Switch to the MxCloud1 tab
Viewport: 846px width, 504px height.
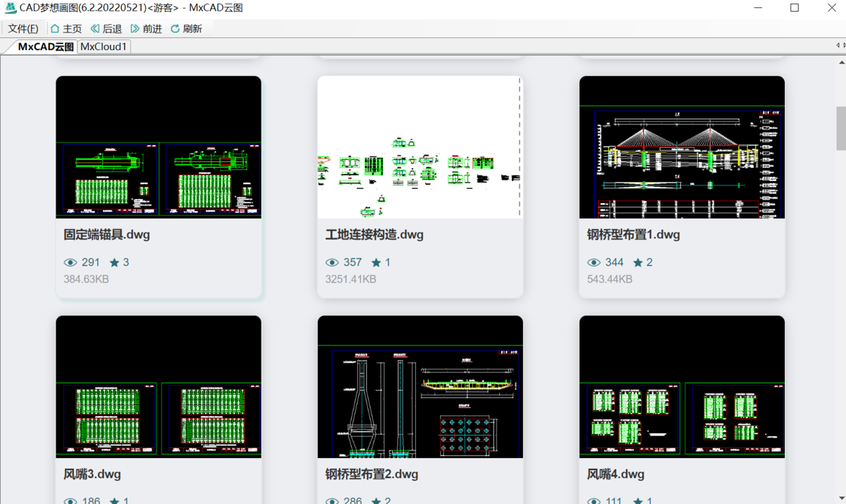(104, 47)
